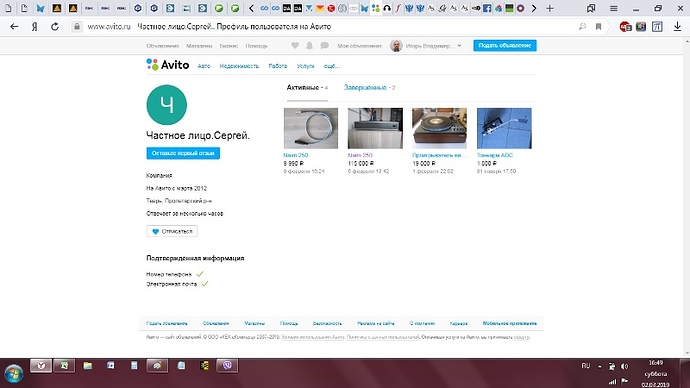Go back with the browser back arrow

(14, 26)
